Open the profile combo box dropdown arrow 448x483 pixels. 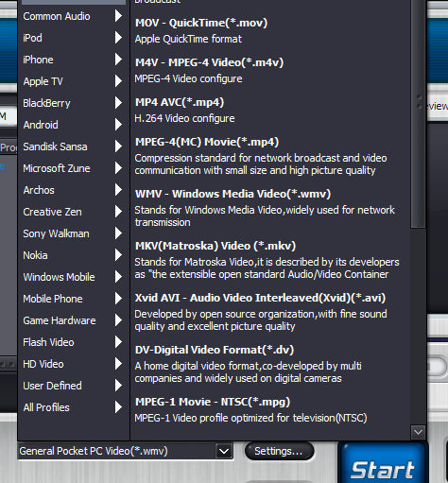pyautogui.click(x=224, y=451)
